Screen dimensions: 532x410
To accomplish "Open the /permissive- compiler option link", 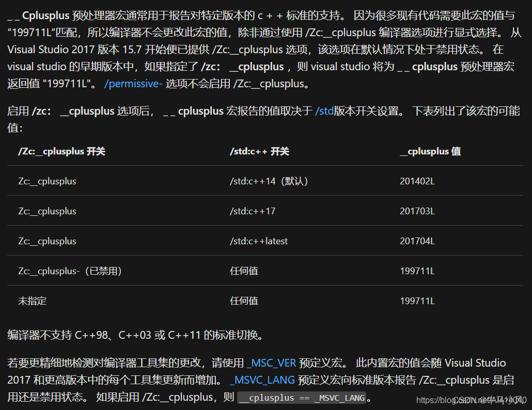I will 133,83.
